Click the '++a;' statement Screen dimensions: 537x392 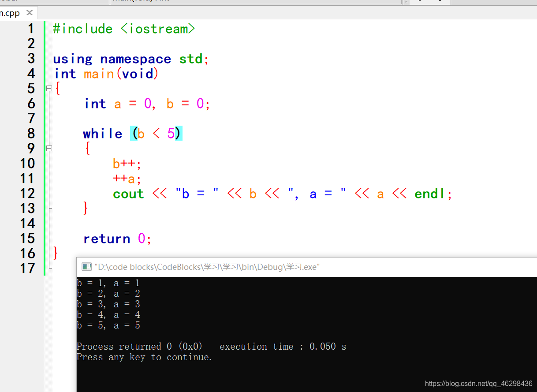tap(127, 179)
